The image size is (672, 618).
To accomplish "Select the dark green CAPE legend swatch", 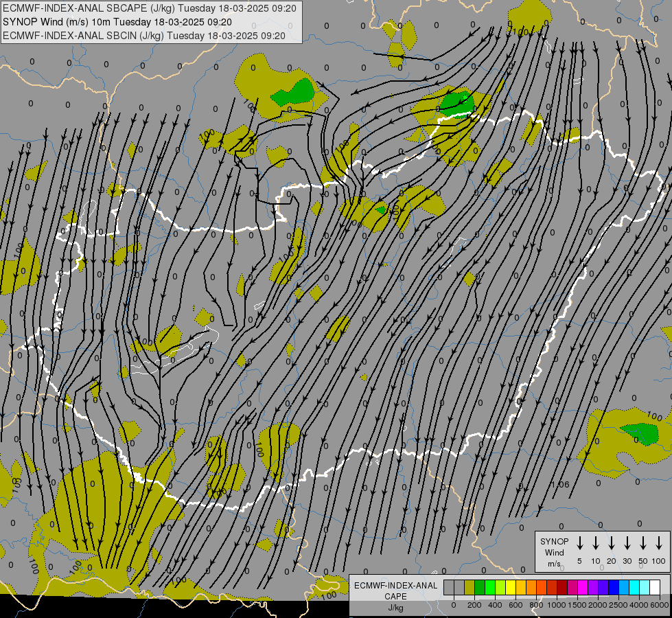I will [x=480, y=587].
